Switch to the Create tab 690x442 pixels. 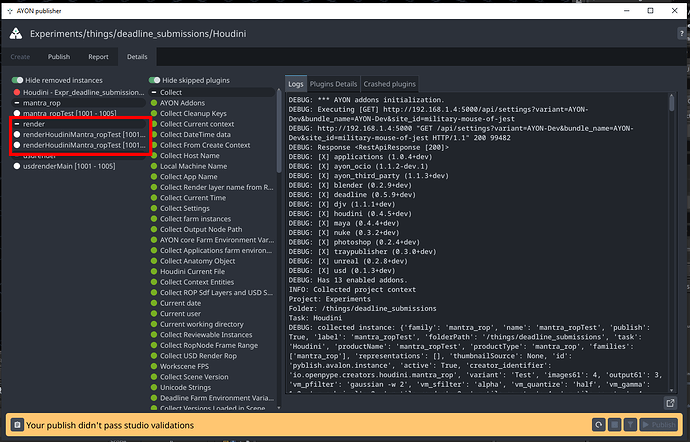pyautogui.click(x=20, y=57)
